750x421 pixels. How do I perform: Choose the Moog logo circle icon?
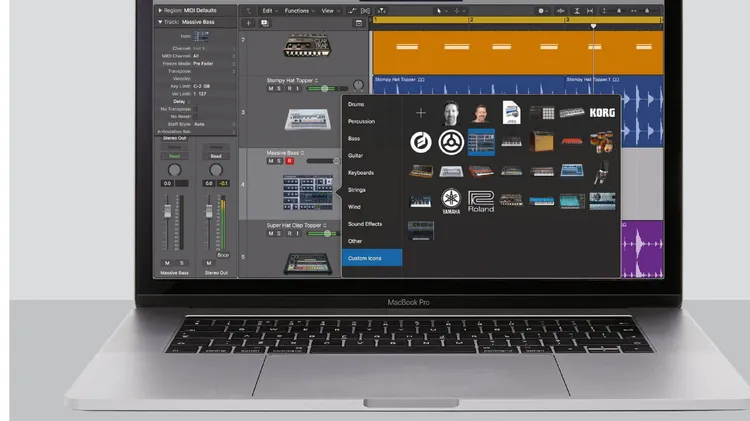pos(421,142)
